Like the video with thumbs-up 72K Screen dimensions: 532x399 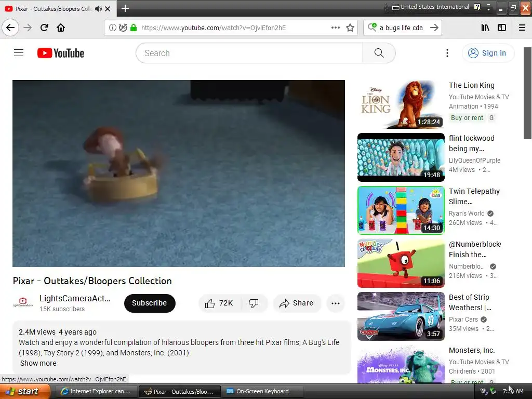click(x=219, y=303)
